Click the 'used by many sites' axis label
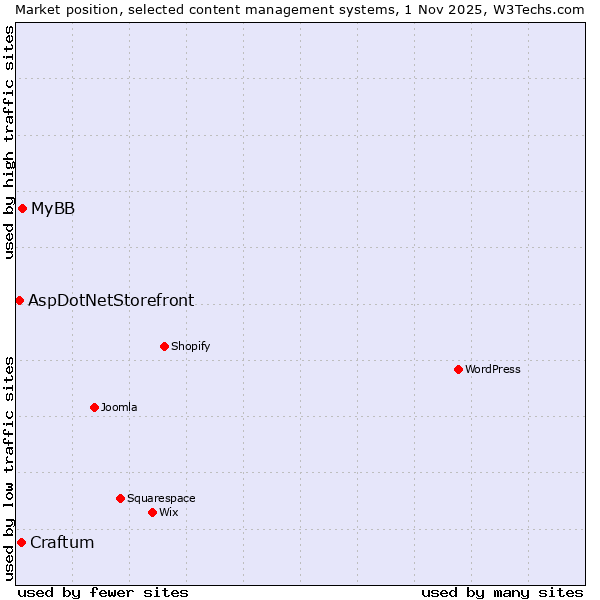Viewport: 600px width, 600px height. (x=502, y=592)
